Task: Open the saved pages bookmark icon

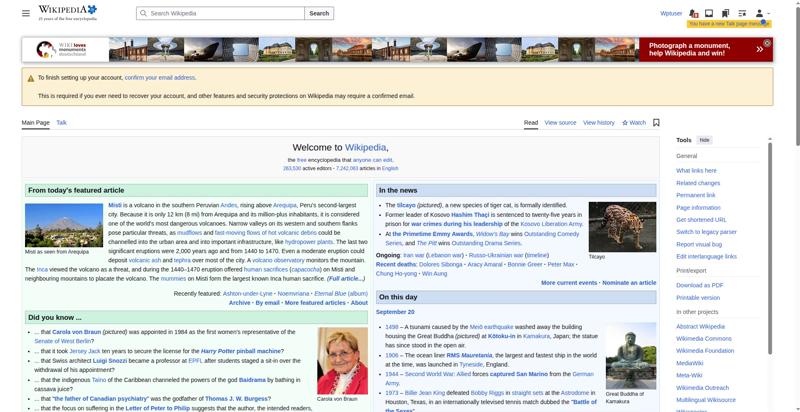Action: [725, 13]
